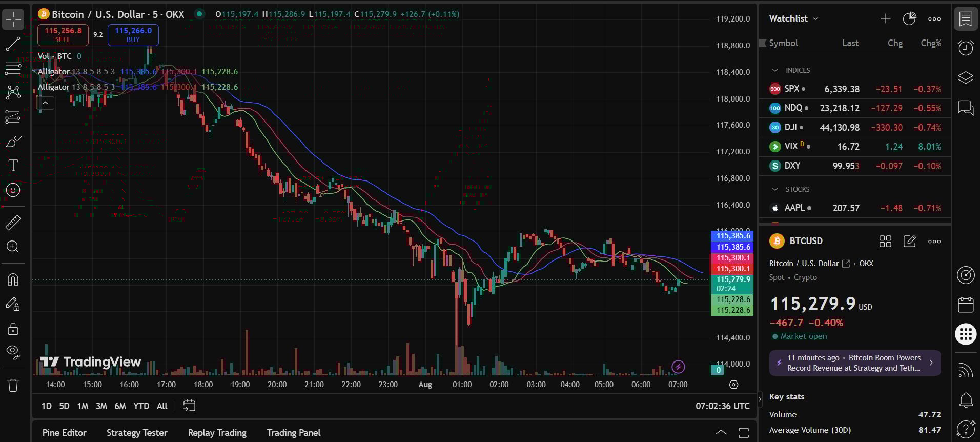Open the Watchlist dropdown menu
This screenshot has height=442, width=980.
pyautogui.click(x=793, y=18)
